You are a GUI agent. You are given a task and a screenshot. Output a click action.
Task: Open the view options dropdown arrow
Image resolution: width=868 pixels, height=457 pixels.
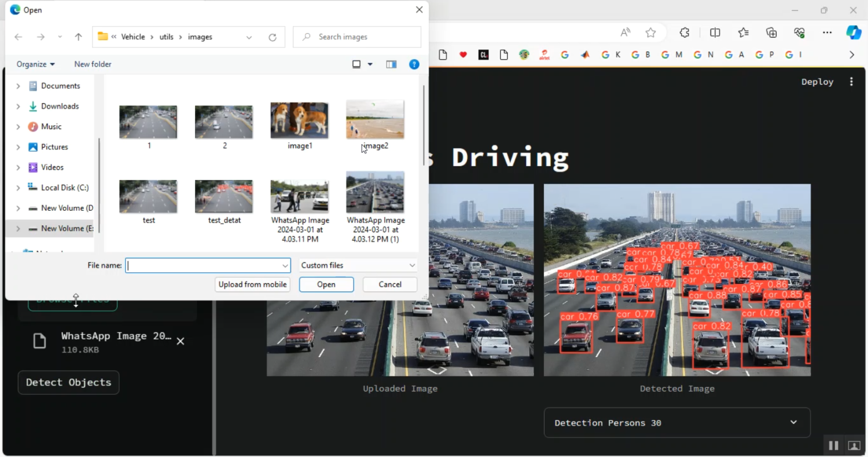370,64
